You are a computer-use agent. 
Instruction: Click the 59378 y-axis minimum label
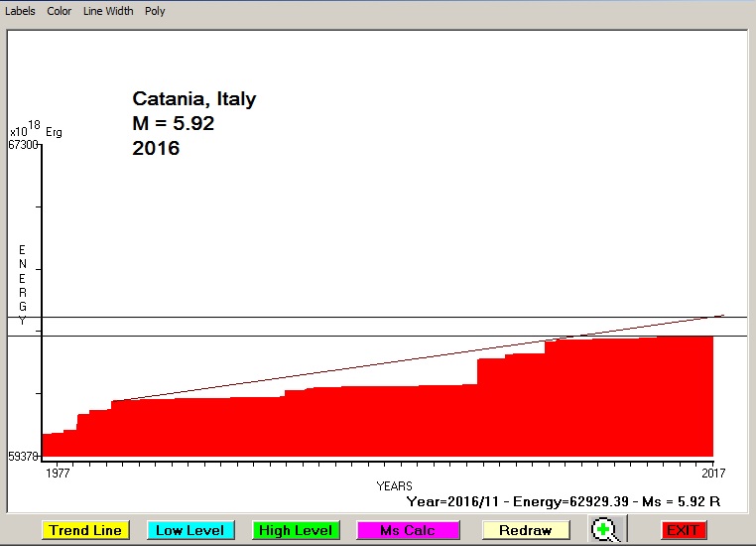tap(23, 457)
